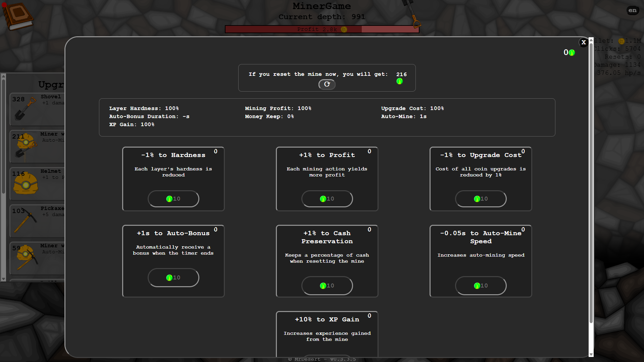644x362 pixels.
Task: Close the prestige dialog with the X
Action: pyautogui.click(x=584, y=43)
